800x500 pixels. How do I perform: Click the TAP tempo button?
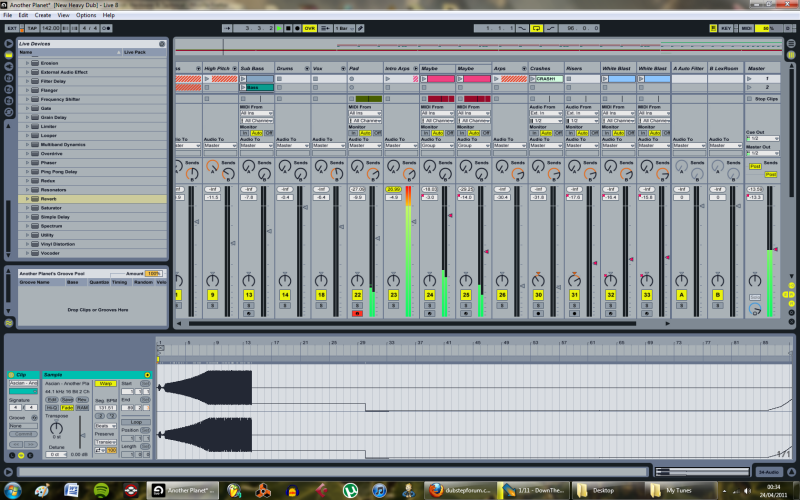tap(32, 29)
